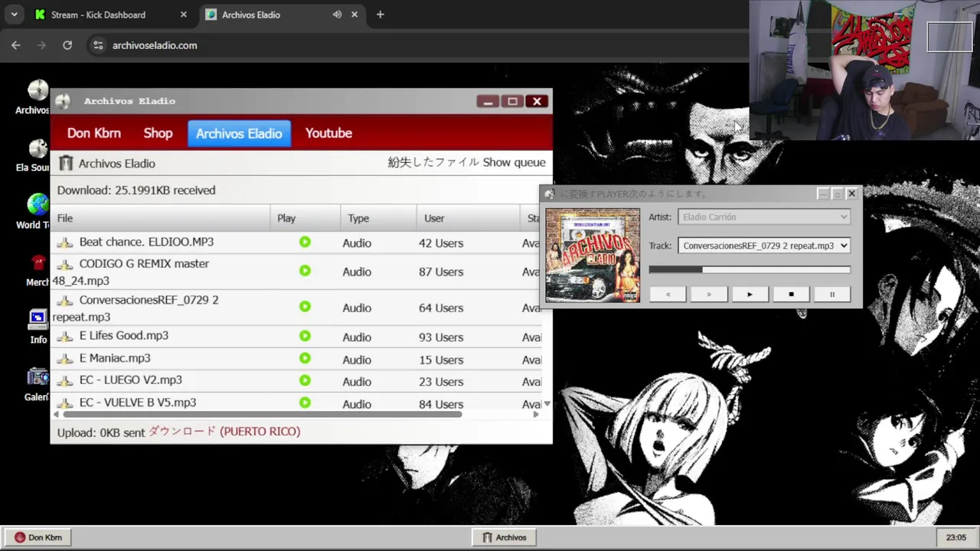Click disc icon in Archivos Eladio title bar
The width and height of the screenshot is (980, 551).
tap(63, 101)
